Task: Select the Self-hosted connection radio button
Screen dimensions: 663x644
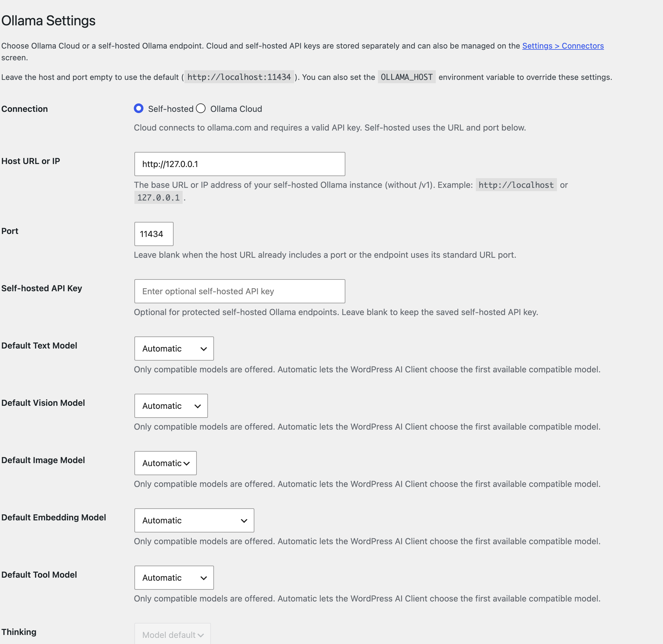Action: coord(138,109)
